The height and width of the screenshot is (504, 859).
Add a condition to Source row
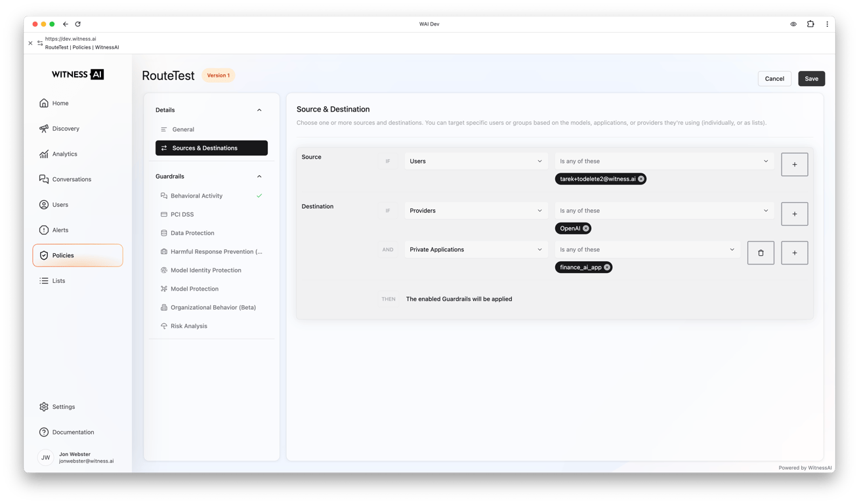click(x=795, y=165)
